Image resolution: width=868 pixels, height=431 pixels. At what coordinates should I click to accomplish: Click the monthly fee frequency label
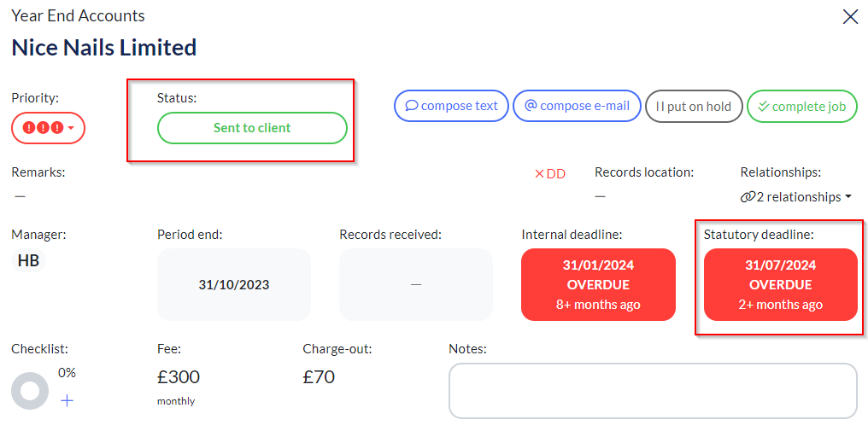click(x=176, y=402)
